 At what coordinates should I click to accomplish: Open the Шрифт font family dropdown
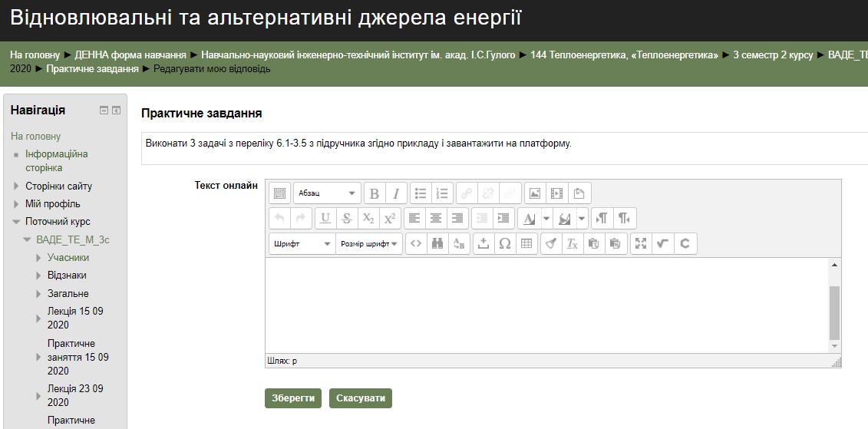pos(302,244)
